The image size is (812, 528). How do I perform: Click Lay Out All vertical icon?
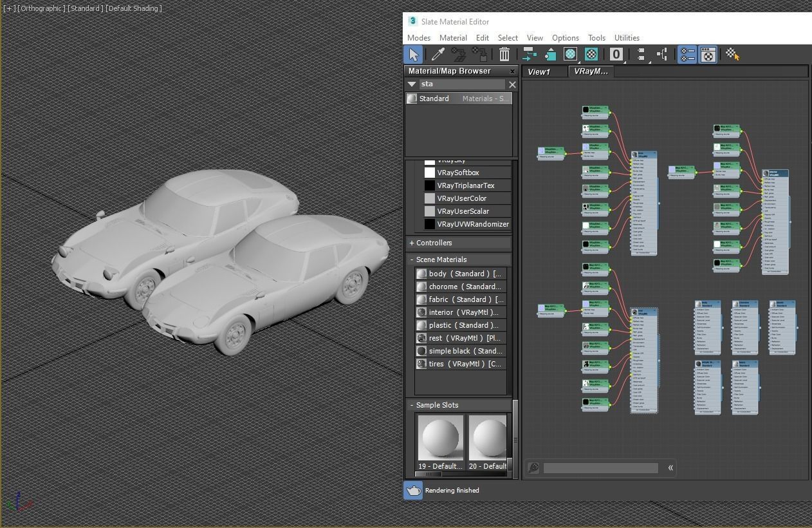[x=641, y=55]
